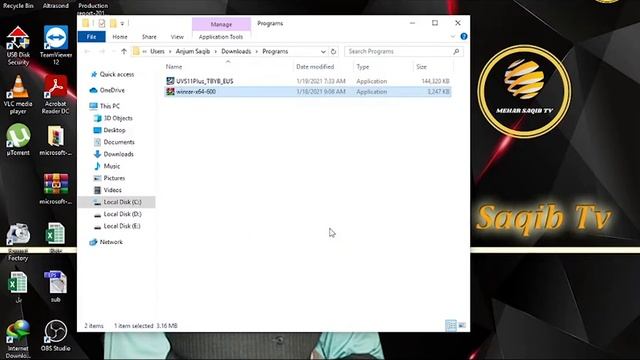Click the refresh button in address bar

tap(333, 51)
